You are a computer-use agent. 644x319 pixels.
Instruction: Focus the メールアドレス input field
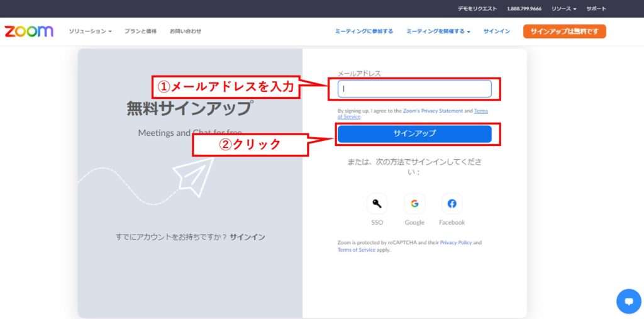pyautogui.click(x=414, y=89)
